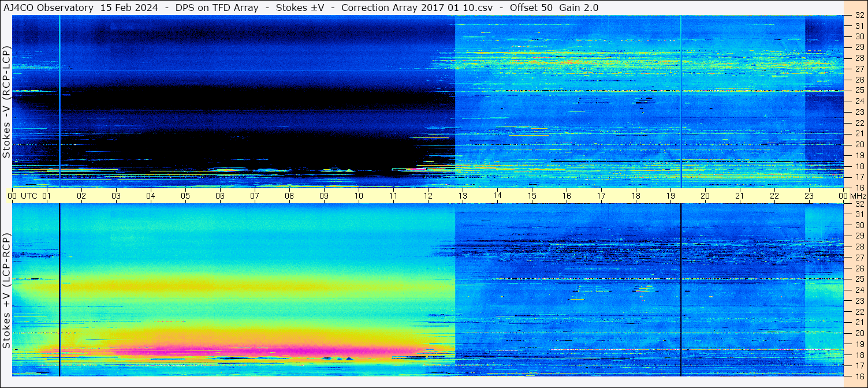Click the "17" MHz tick of lower panel
This screenshot has height=388, width=868.
coord(859,365)
